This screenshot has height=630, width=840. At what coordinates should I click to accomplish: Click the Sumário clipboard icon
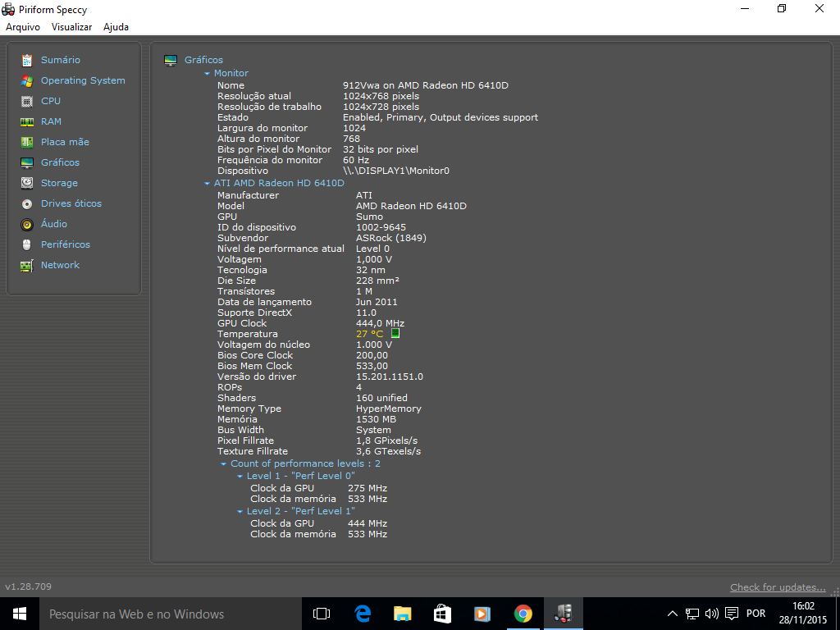tap(27, 60)
